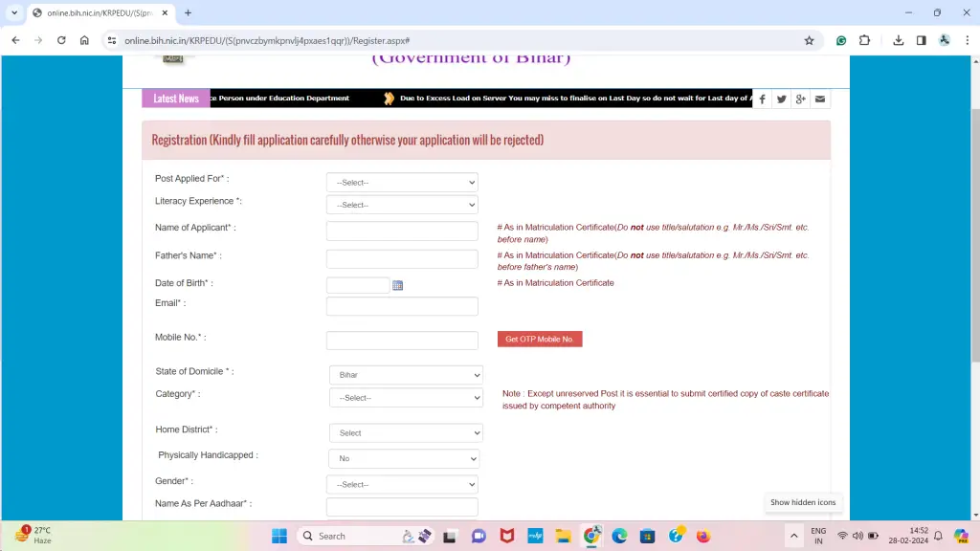Open the browser home page
Image resolution: width=980 pixels, height=551 pixels.
click(84, 40)
